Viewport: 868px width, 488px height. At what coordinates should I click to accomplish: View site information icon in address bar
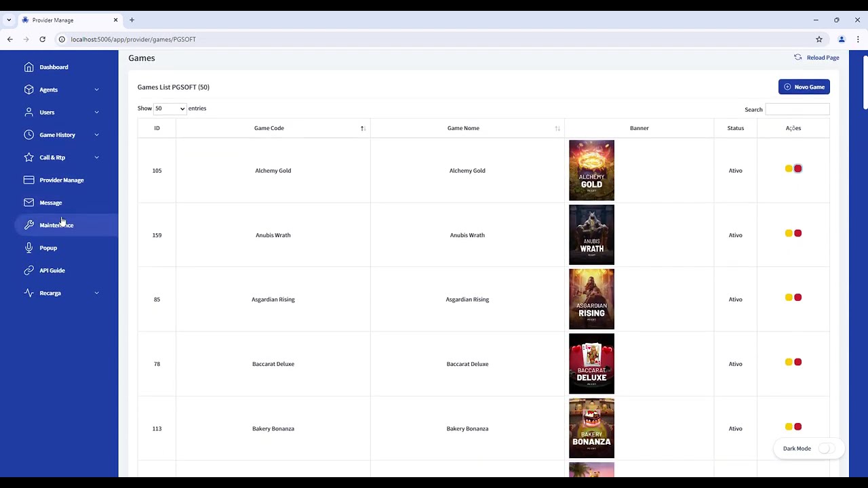coord(62,39)
